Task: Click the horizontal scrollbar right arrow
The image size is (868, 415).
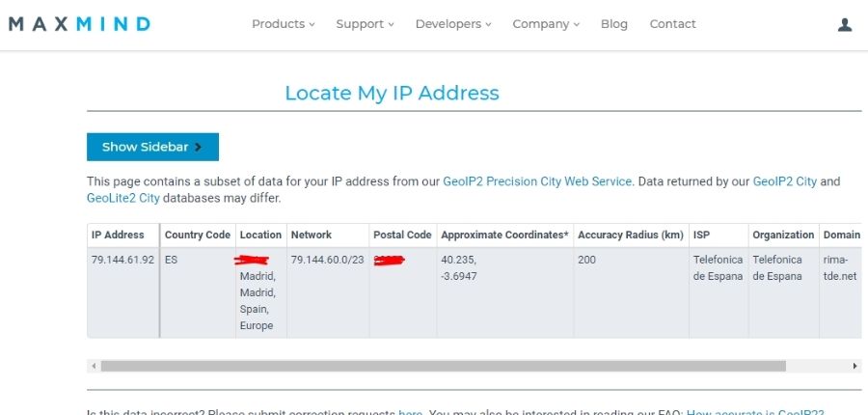Action: [x=854, y=366]
